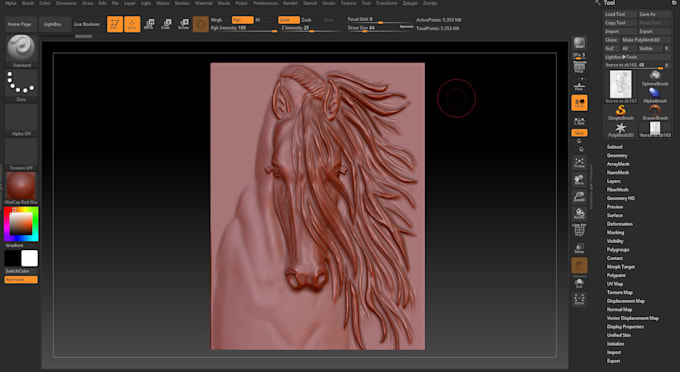Expand the FiberMesh section
Image resolution: width=680 pixels, height=372 pixels.
click(x=618, y=189)
